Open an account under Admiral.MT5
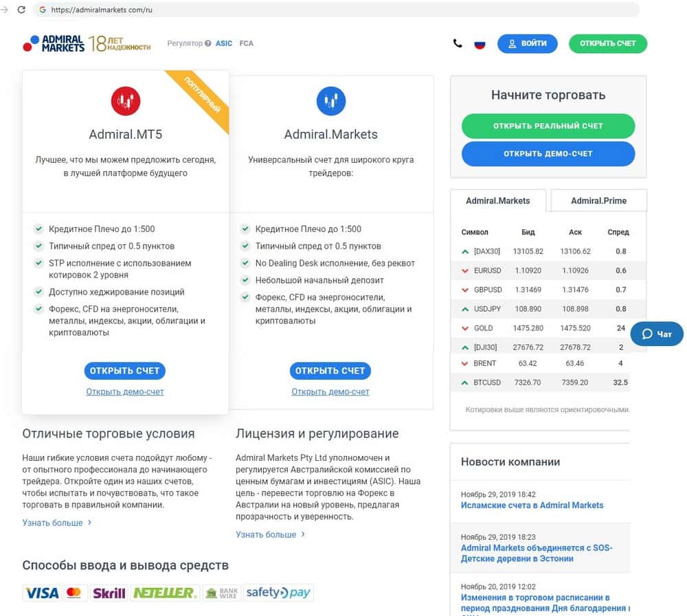The image size is (687, 616). click(125, 371)
